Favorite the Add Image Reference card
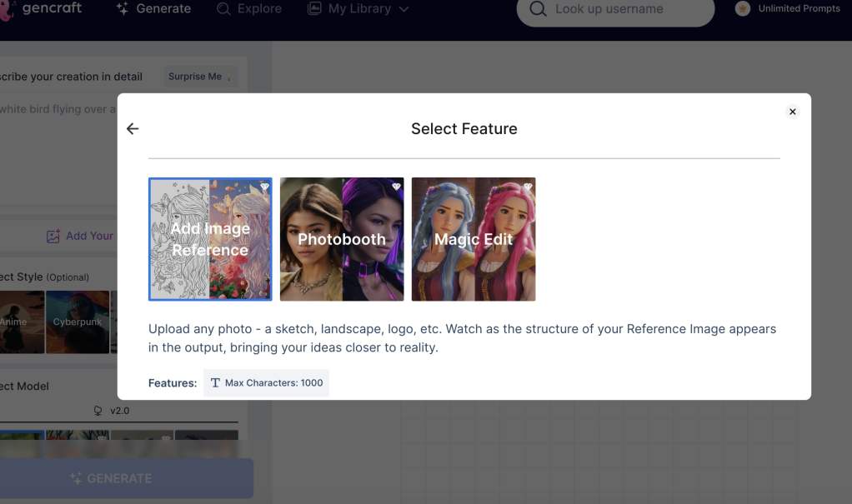The height and width of the screenshot is (504, 852). pyautogui.click(x=264, y=187)
